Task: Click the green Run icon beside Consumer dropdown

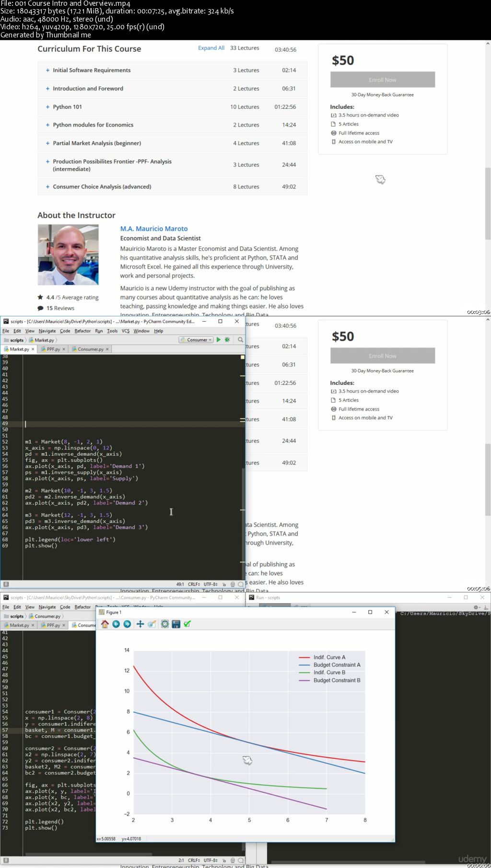Action: [219, 339]
